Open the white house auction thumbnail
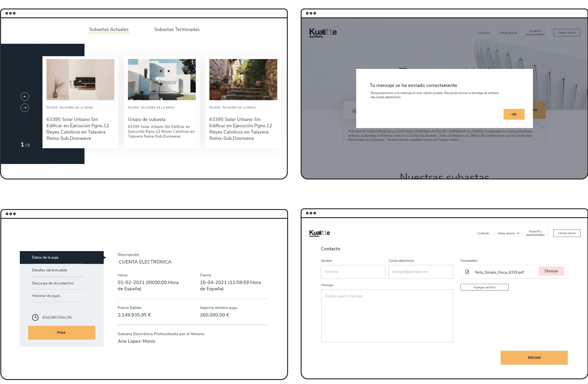 [162, 80]
